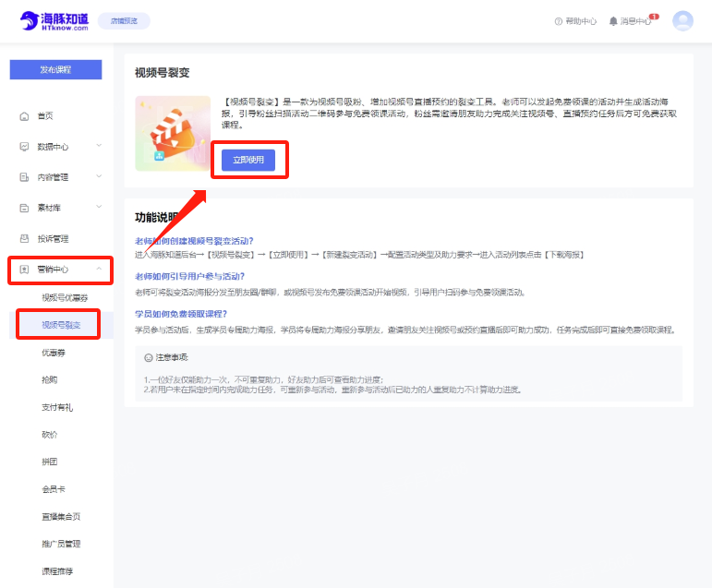Click the red message notification badge
712x588 pixels.
click(654, 17)
